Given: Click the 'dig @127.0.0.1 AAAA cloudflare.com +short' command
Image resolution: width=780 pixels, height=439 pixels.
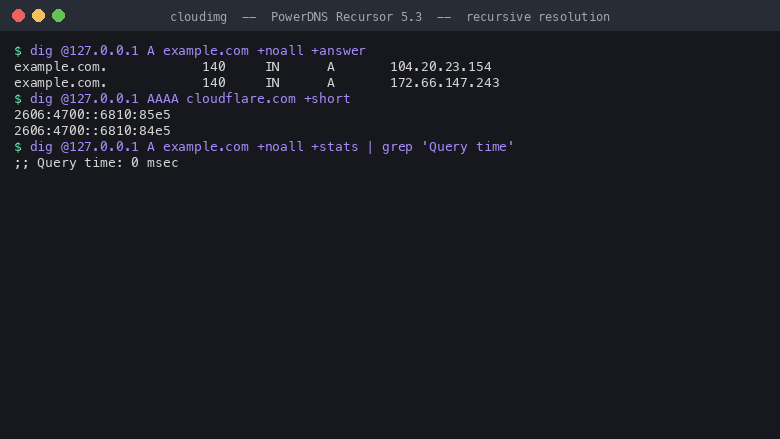Looking at the screenshot, I should click(190, 98).
